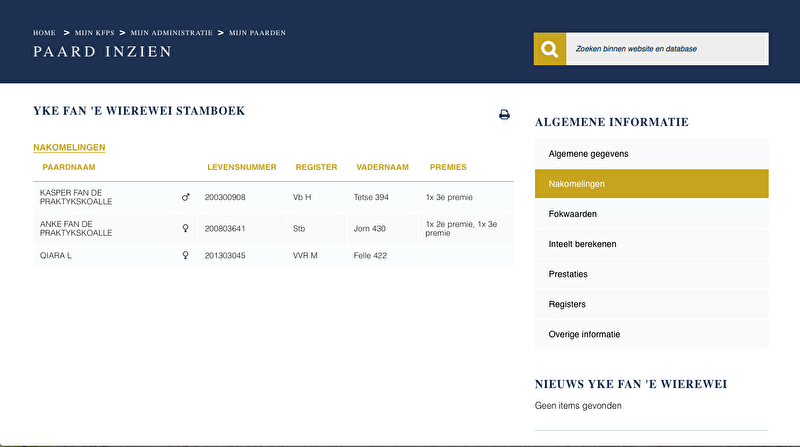
Task: Open Overige informatie sidebar item
Action: pos(652,334)
